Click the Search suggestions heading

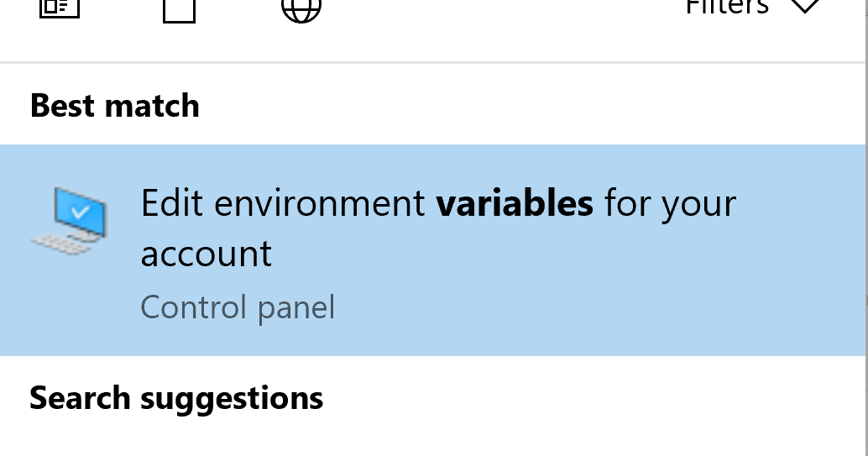click(176, 398)
